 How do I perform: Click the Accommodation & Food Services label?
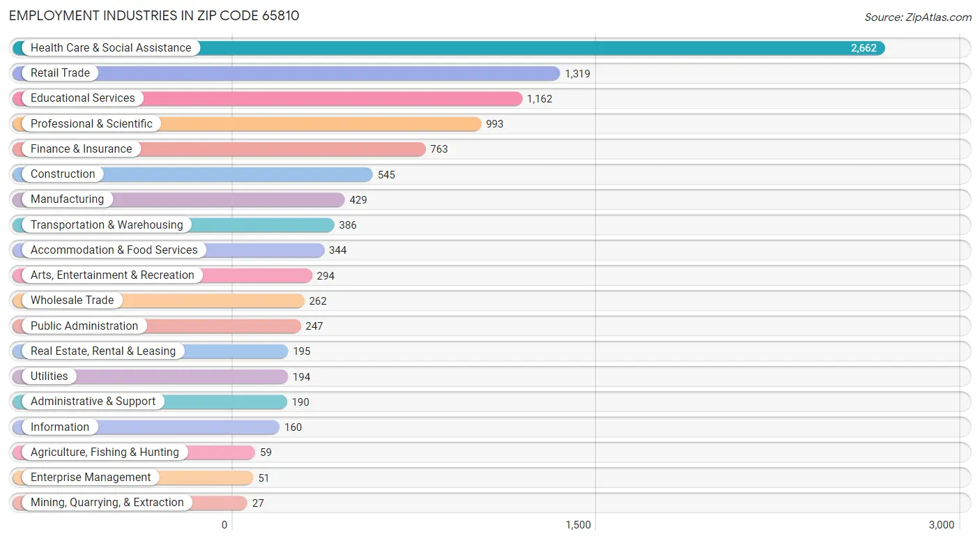114,250
